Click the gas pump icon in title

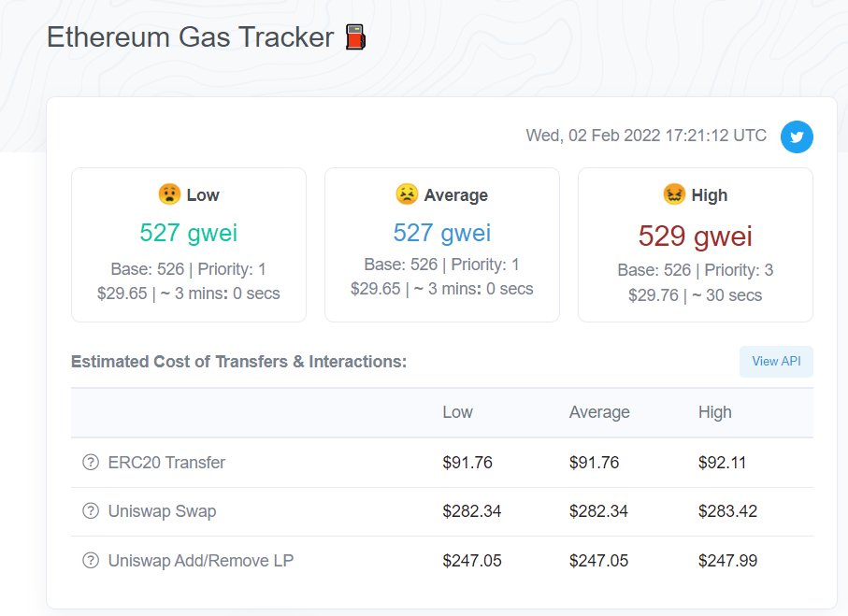click(355, 37)
